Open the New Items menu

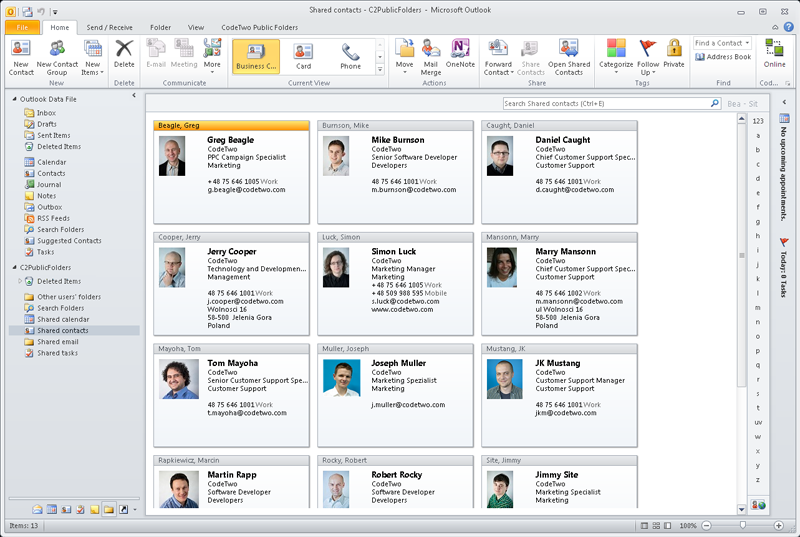(92, 58)
